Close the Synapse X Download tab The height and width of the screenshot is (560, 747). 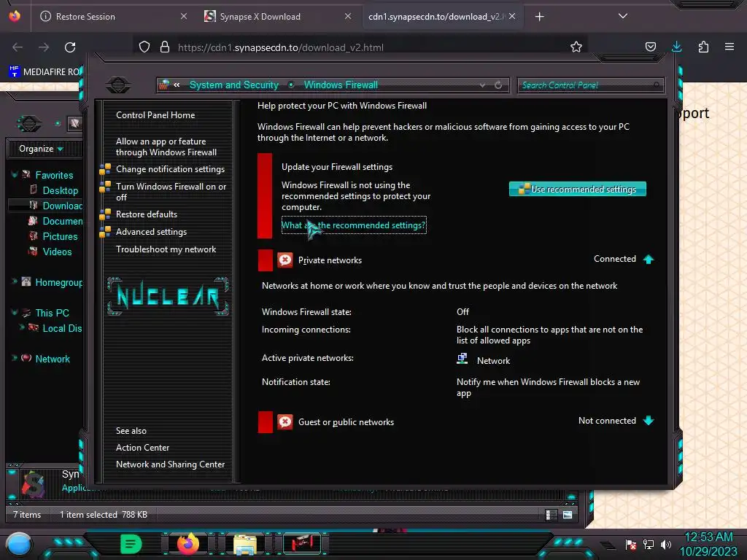(348, 16)
